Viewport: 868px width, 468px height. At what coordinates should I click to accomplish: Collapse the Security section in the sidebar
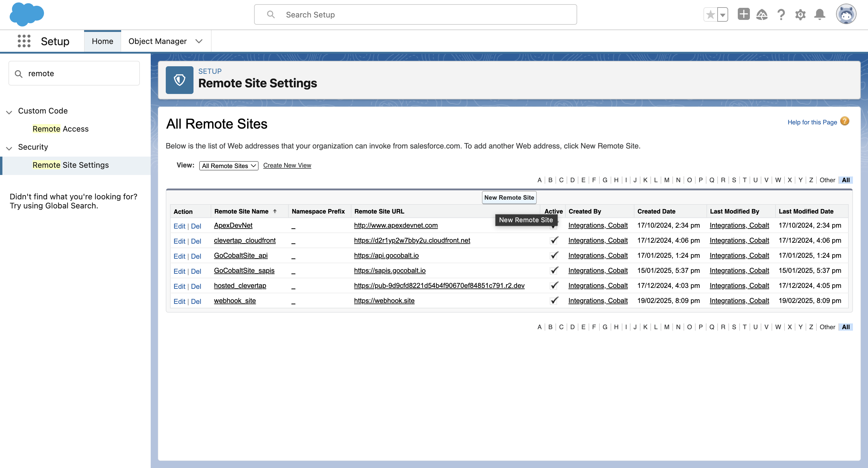[9, 148]
